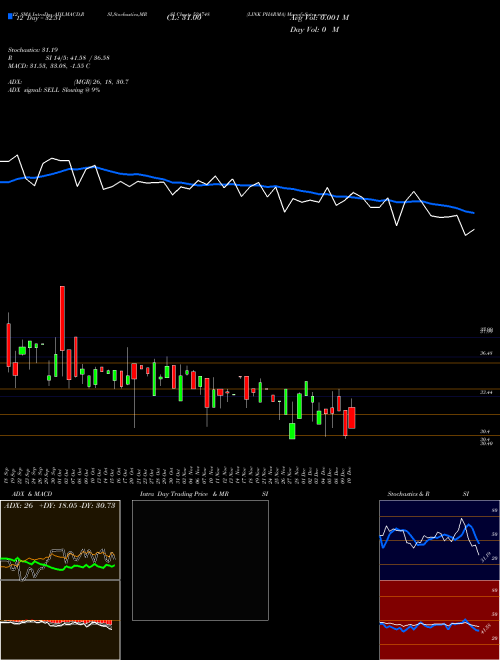The width and height of the screenshot is (500, 660).
Task: Click the 'ADX & MACD' panel heading
Action: 30,494
